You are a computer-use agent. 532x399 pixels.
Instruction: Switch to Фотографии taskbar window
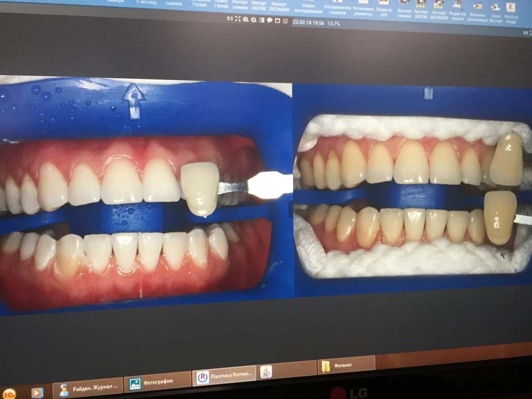pyautogui.click(x=158, y=382)
